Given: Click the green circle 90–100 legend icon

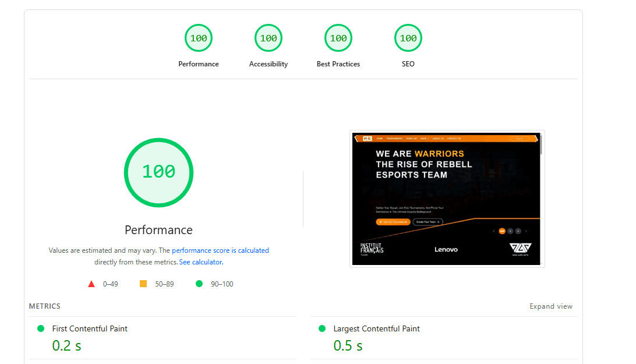Looking at the screenshot, I should pos(199,284).
